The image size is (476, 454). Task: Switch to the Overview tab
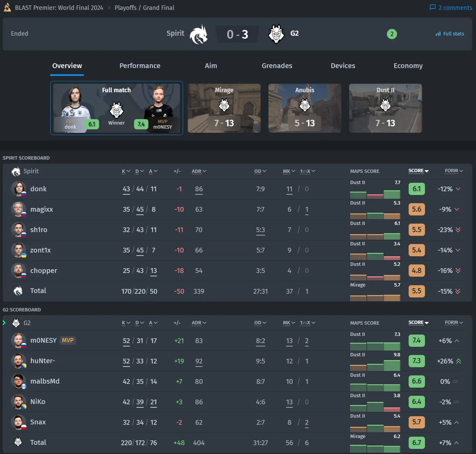click(x=67, y=66)
